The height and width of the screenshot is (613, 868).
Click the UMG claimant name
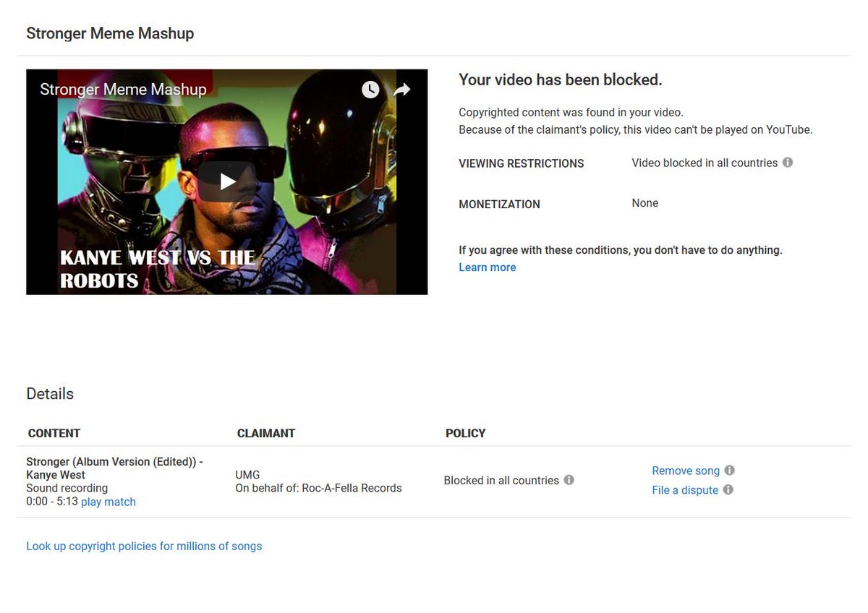(247, 475)
